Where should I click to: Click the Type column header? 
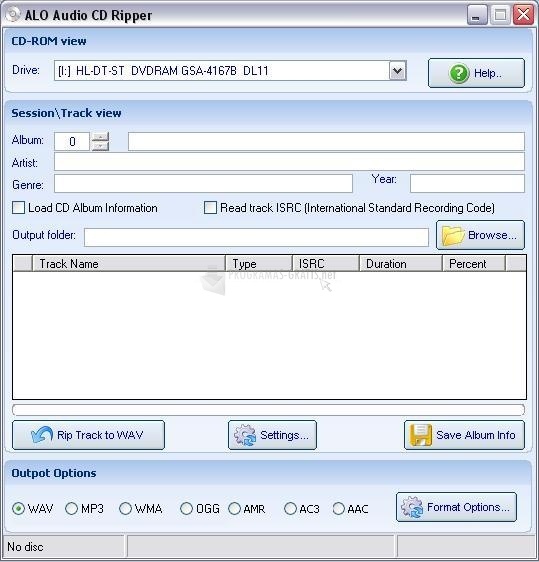(259, 263)
